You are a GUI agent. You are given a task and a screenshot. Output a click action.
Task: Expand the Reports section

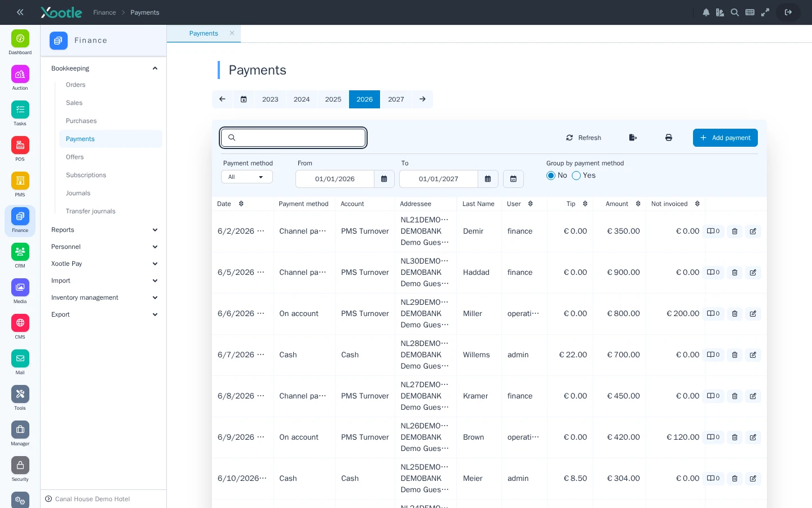point(104,230)
